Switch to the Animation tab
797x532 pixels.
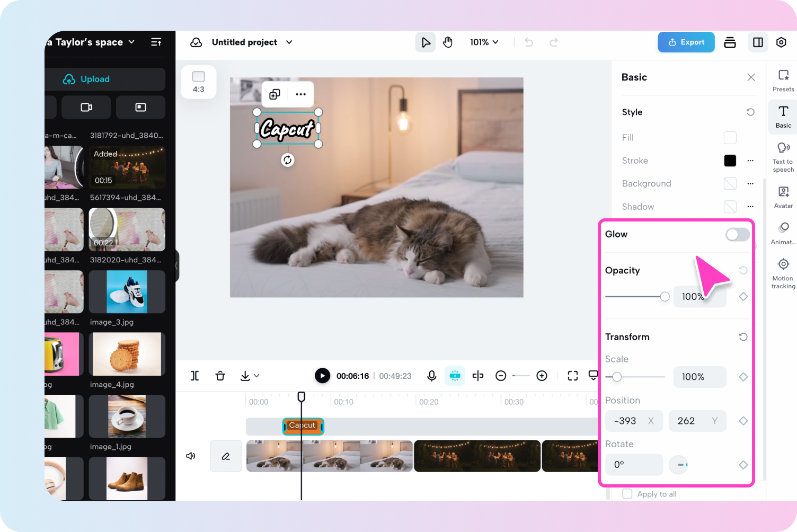pyautogui.click(x=783, y=233)
